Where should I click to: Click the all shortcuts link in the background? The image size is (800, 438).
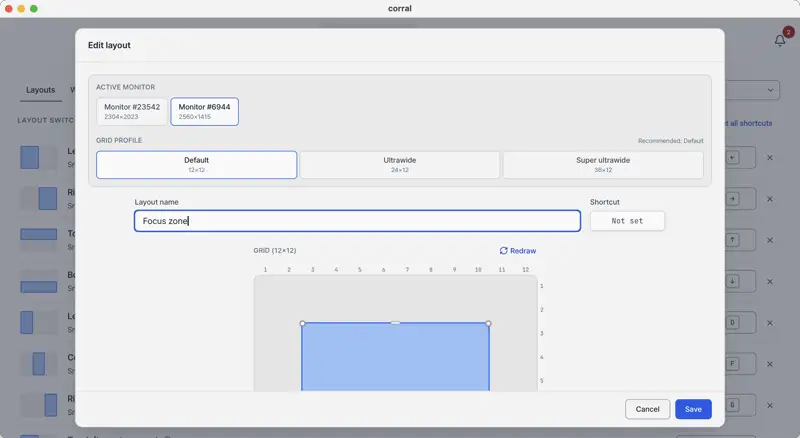point(748,123)
